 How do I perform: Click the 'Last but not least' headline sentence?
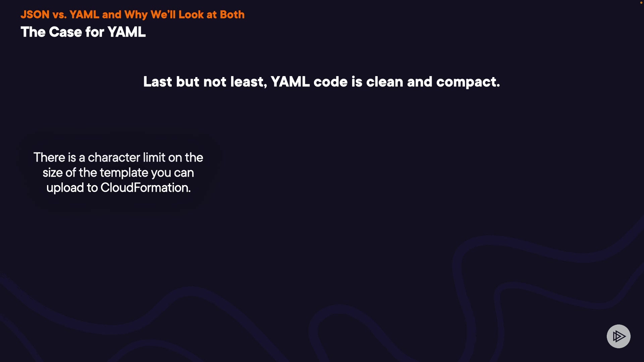pyautogui.click(x=321, y=82)
